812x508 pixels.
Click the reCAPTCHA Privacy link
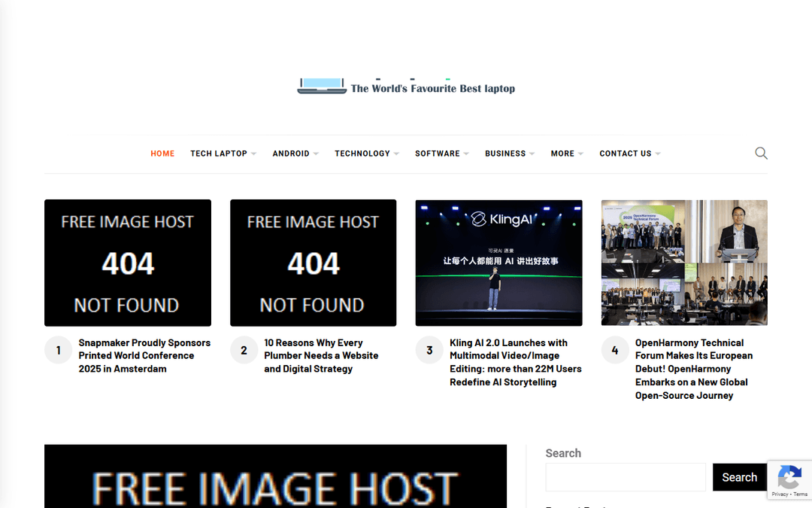pyautogui.click(x=780, y=494)
